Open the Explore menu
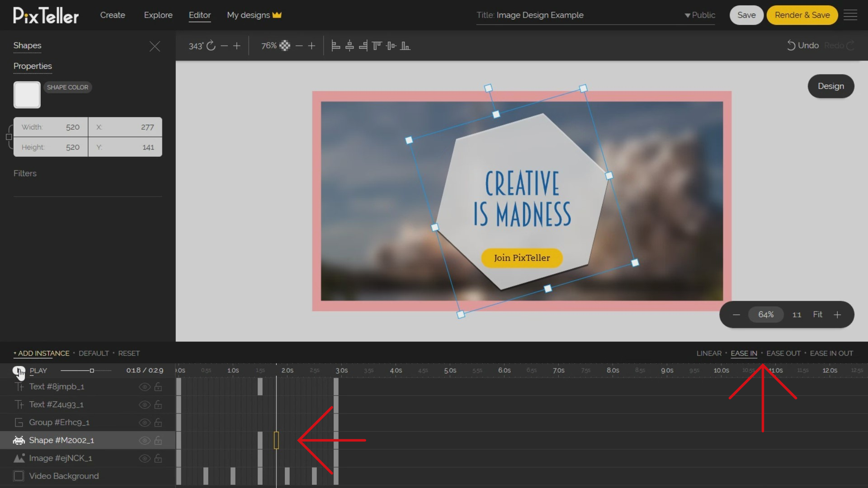This screenshot has height=488, width=868. coord(158,15)
